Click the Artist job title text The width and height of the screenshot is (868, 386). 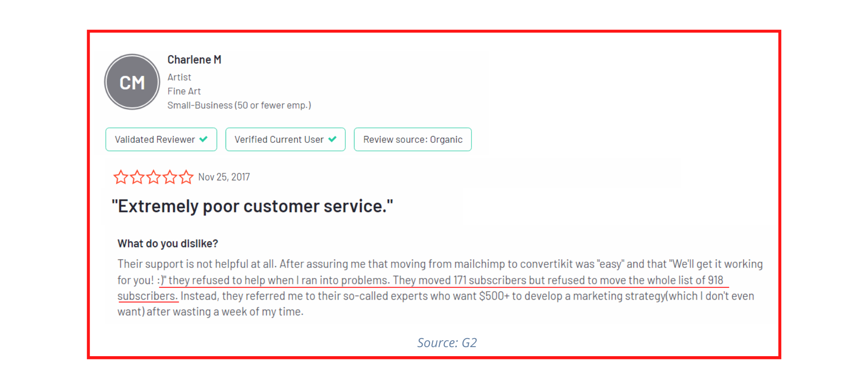click(x=179, y=77)
